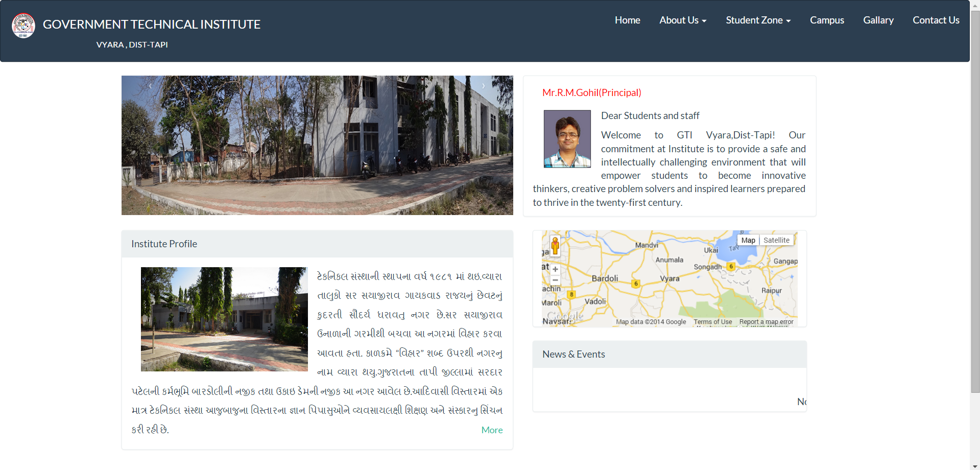This screenshot has width=980, height=470.
Task: Click the principal's portrait photo
Action: click(567, 139)
